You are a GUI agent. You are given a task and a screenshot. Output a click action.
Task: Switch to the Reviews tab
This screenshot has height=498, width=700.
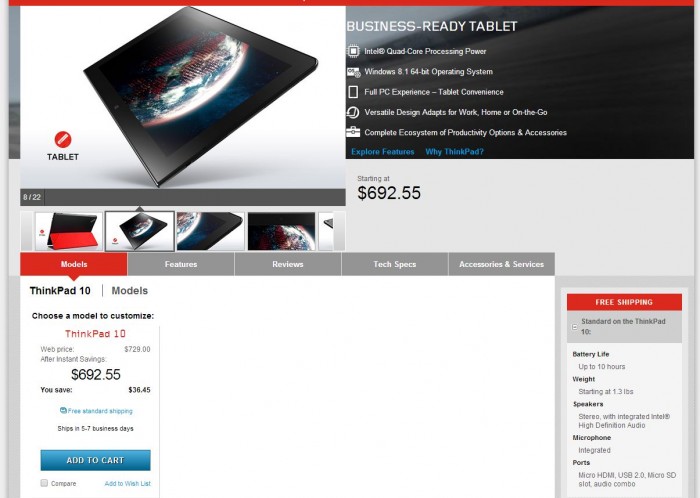tap(288, 264)
